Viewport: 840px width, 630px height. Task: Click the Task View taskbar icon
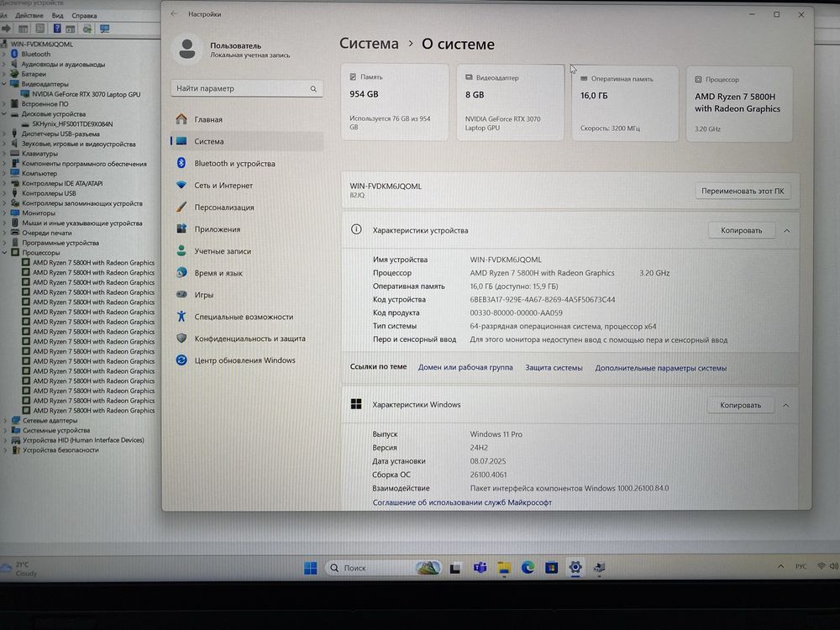(x=455, y=569)
